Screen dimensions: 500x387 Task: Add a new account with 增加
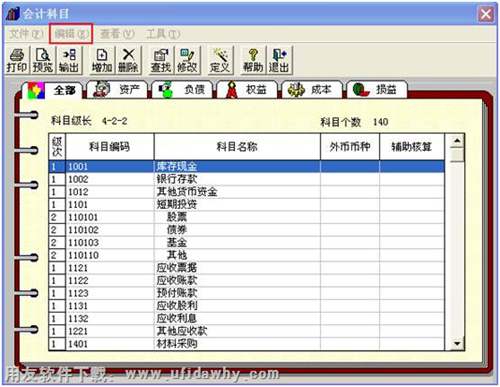[x=102, y=60]
